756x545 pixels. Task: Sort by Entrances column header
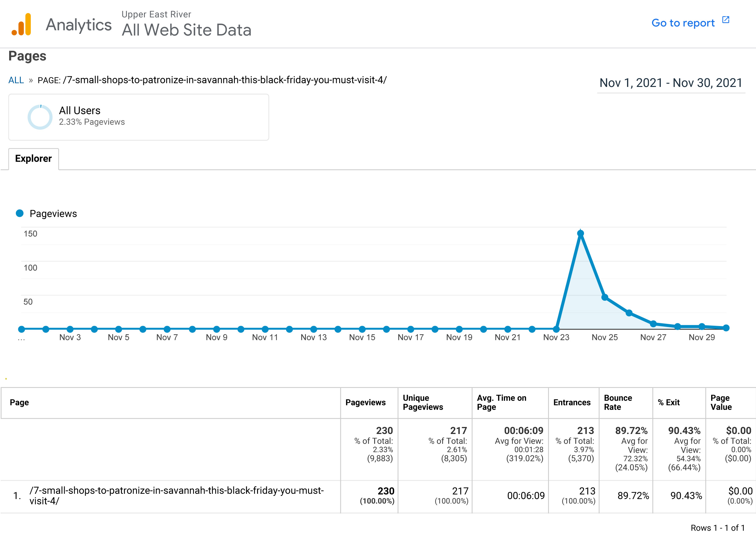(x=572, y=402)
